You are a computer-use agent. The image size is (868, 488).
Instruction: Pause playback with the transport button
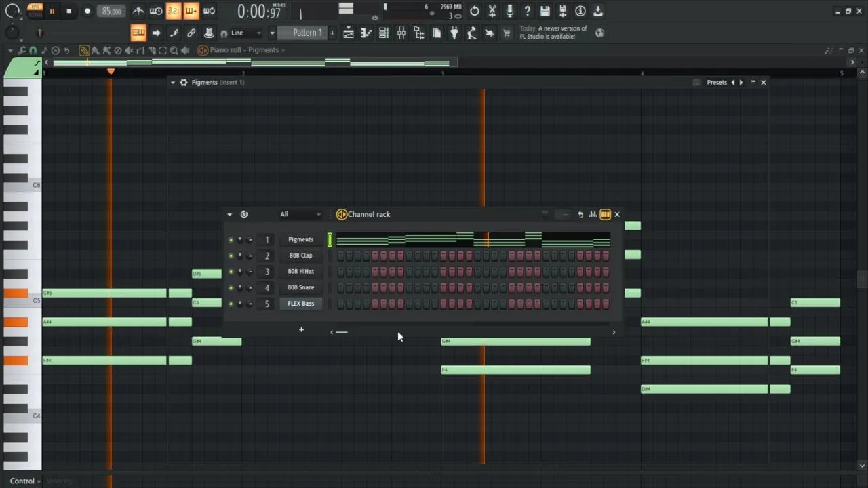[x=52, y=11]
